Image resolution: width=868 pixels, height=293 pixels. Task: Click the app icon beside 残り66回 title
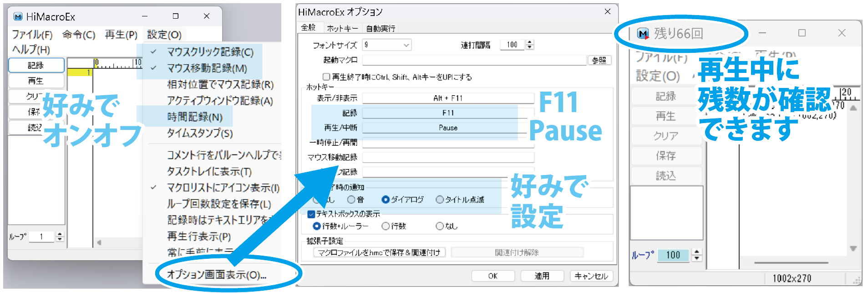click(x=643, y=33)
